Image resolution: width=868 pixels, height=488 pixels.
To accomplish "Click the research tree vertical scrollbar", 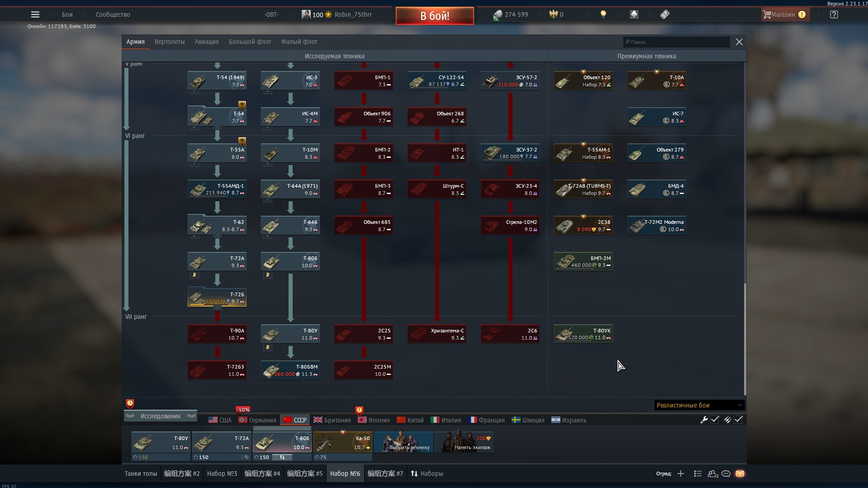I will (x=745, y=339).
